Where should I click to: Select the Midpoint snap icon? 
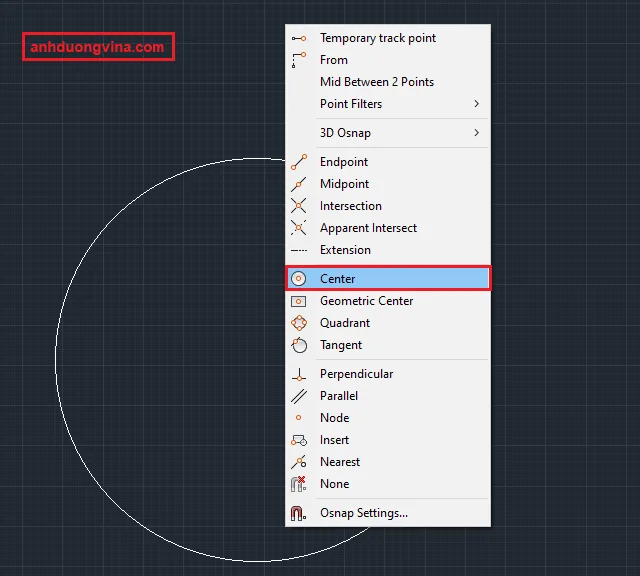click(299, 184)
